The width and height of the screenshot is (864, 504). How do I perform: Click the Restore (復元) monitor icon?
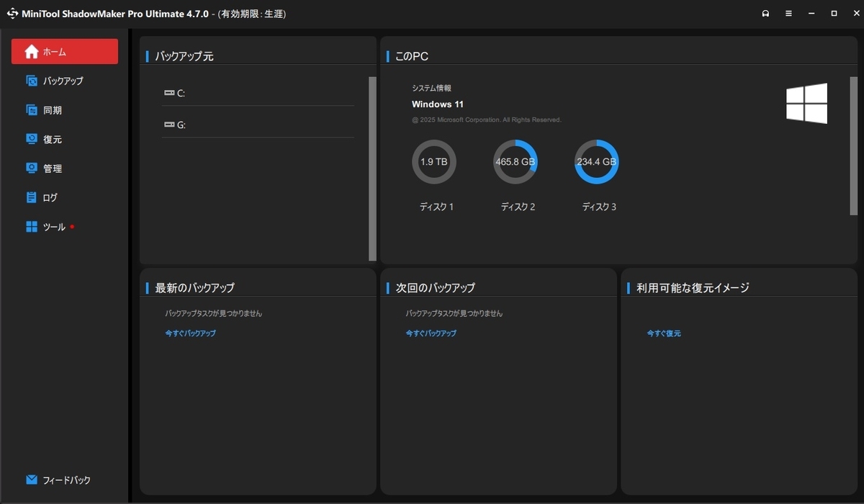pyautogui.click(x=32, y=139)
